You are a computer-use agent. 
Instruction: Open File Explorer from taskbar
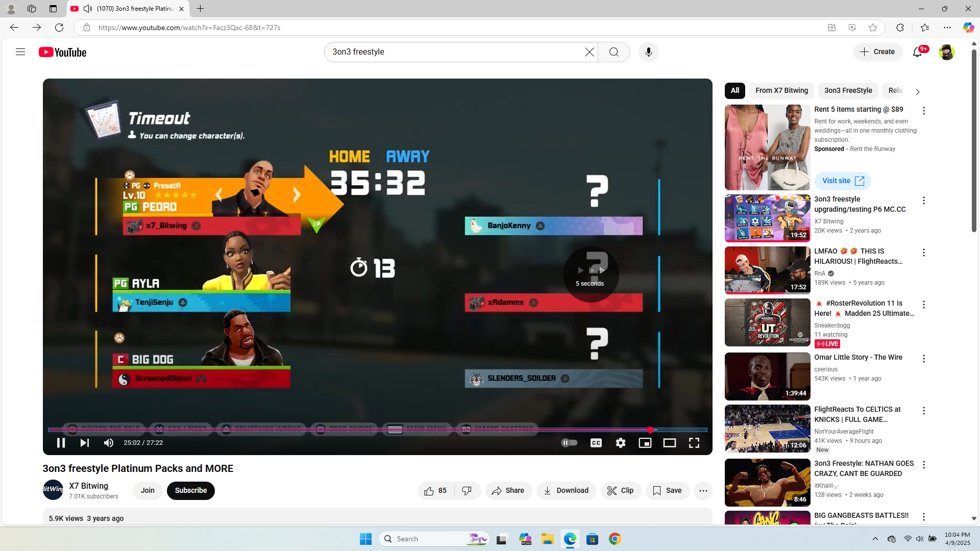(548, 539)
